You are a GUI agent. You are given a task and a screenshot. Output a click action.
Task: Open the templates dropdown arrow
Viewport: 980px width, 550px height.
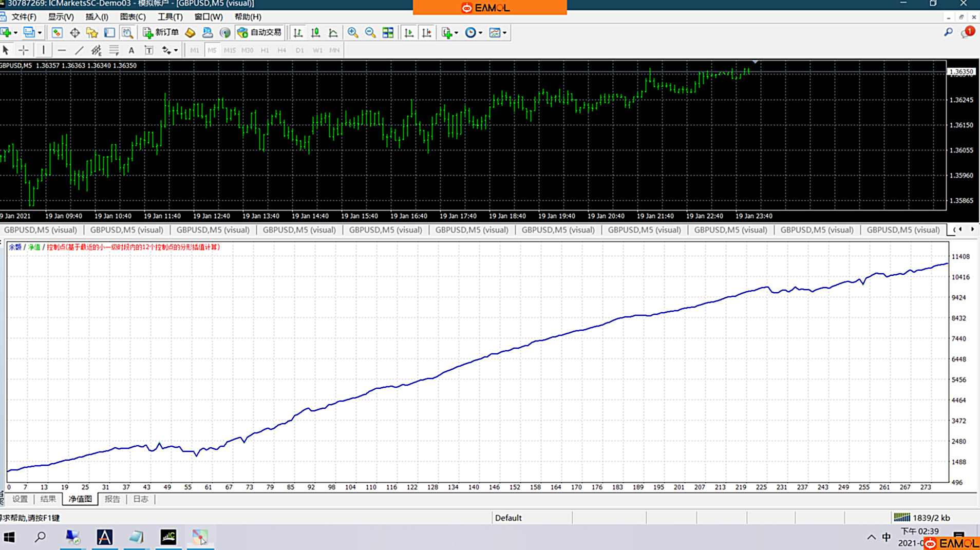(504, 33)
